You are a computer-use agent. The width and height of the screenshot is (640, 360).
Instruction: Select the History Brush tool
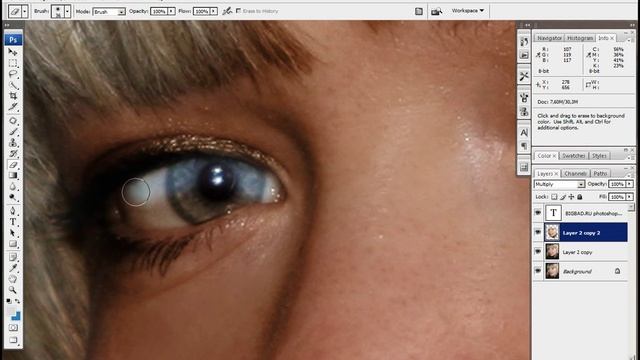[x=13, y=154]
